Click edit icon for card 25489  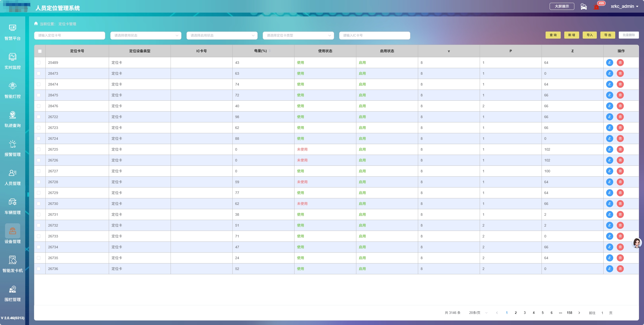click(609, 63)
